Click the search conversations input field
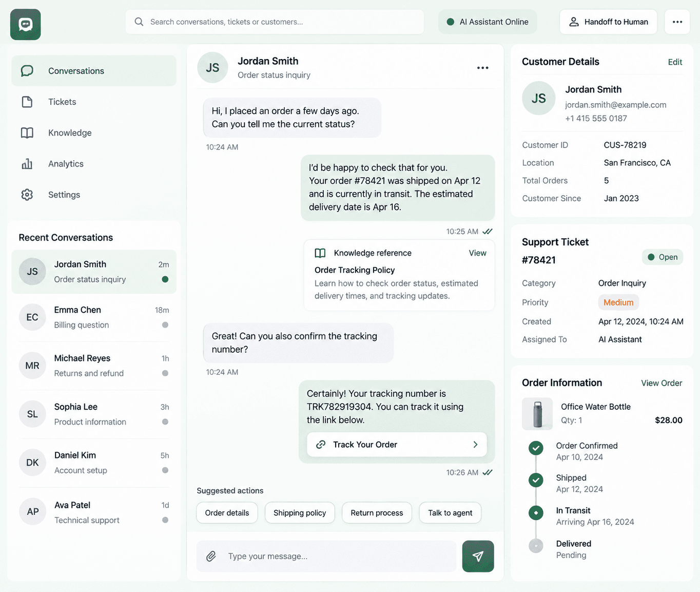This screenshot has width=700, height=592. click(x=275, y=22)
